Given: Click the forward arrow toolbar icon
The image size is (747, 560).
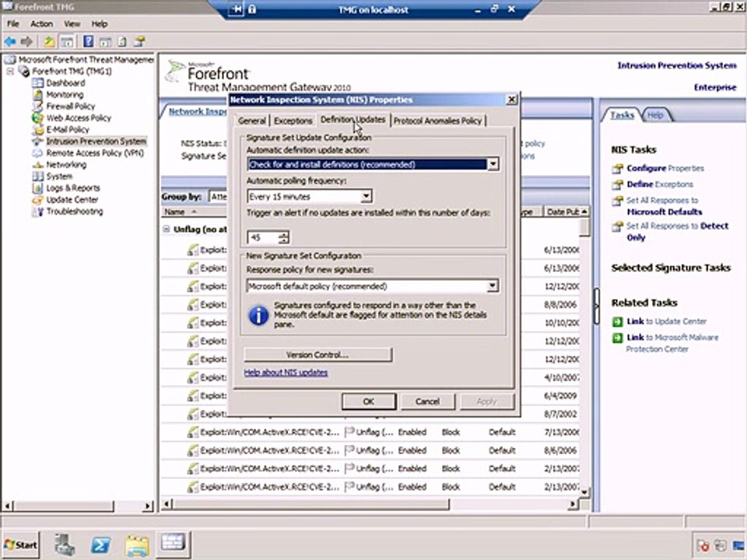Looking at the screenshot, I should click(x=26, y=41).
